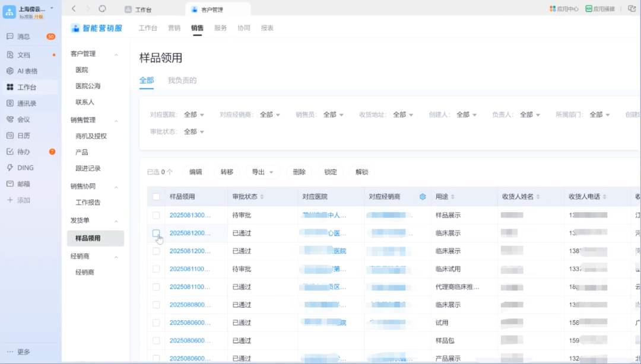Viewport: 641px width, 364px height.
Task: Open the 审批状态 filter dropdown
Action: [193, 132]
